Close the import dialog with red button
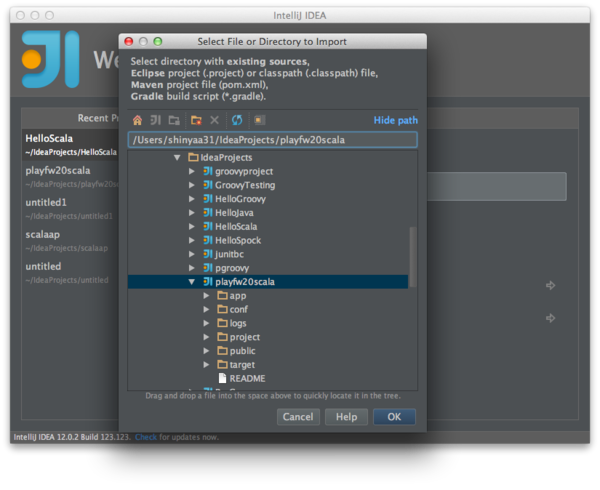 (129, 41)
